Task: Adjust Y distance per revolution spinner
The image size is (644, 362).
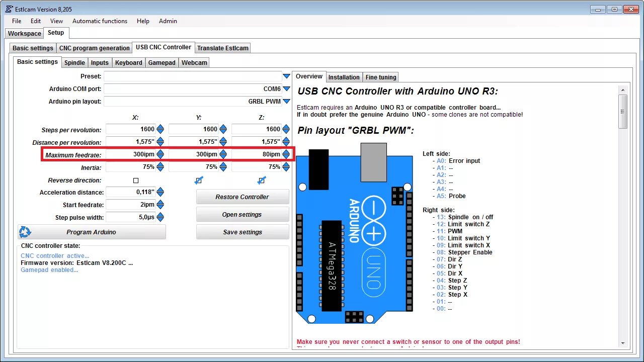Action: (x=223, y=142)
